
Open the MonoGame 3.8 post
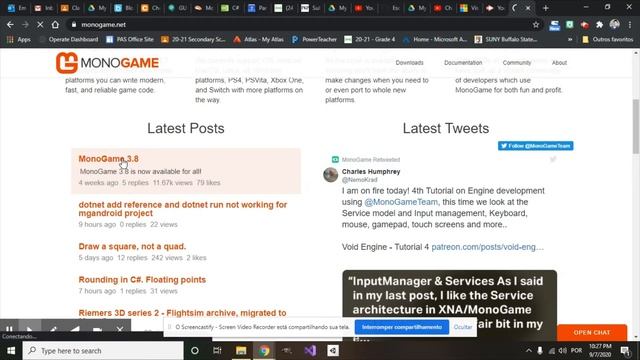[x=108, y=159]
